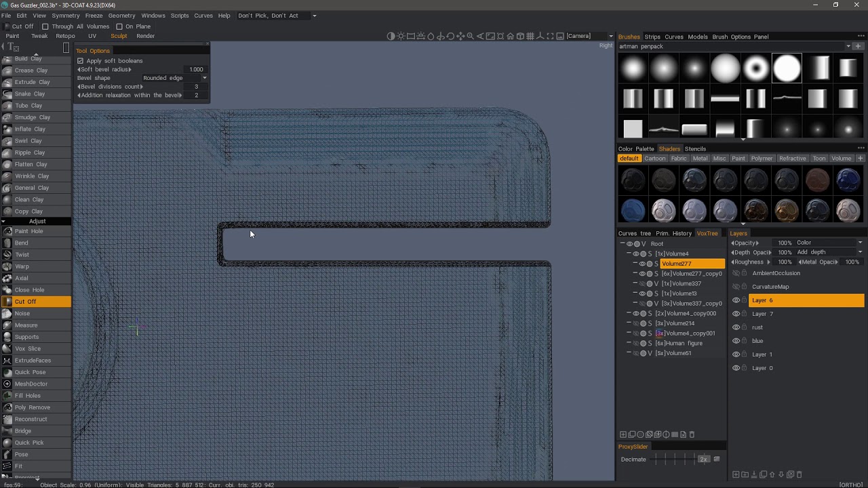Screen dimensions: 868x488
Task: Click the zoom magnifier icon in camera toolbar
Action: tap(470, 36)
